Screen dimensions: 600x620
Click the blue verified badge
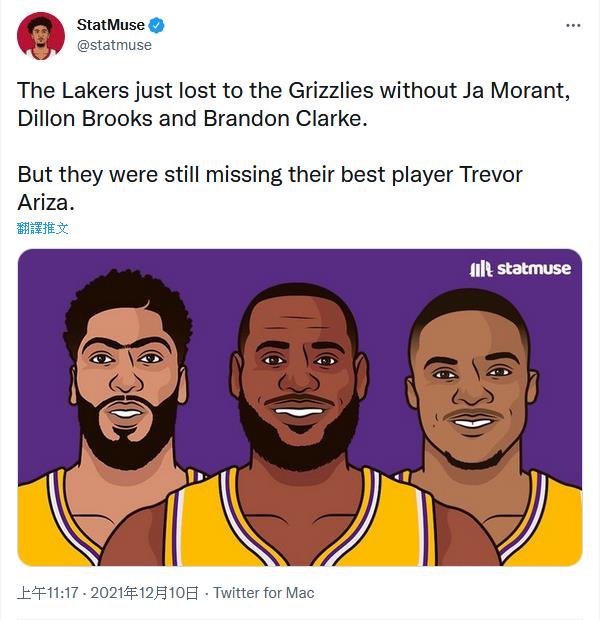tap(157, 25)
